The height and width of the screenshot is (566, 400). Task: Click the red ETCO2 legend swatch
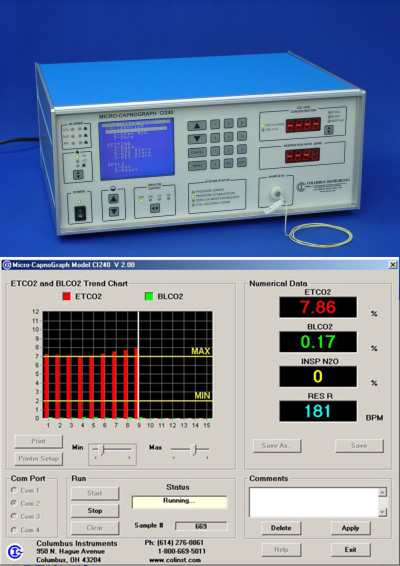(66, 296)
